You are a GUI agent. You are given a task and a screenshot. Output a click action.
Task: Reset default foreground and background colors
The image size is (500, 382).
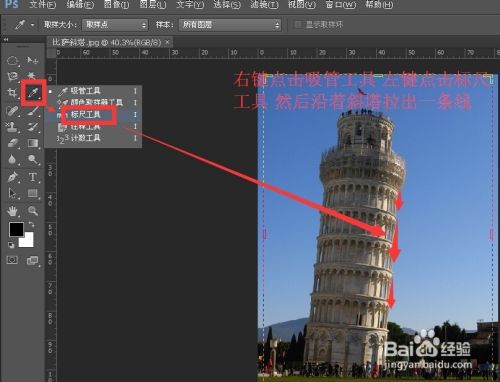[x=11, y=245]
